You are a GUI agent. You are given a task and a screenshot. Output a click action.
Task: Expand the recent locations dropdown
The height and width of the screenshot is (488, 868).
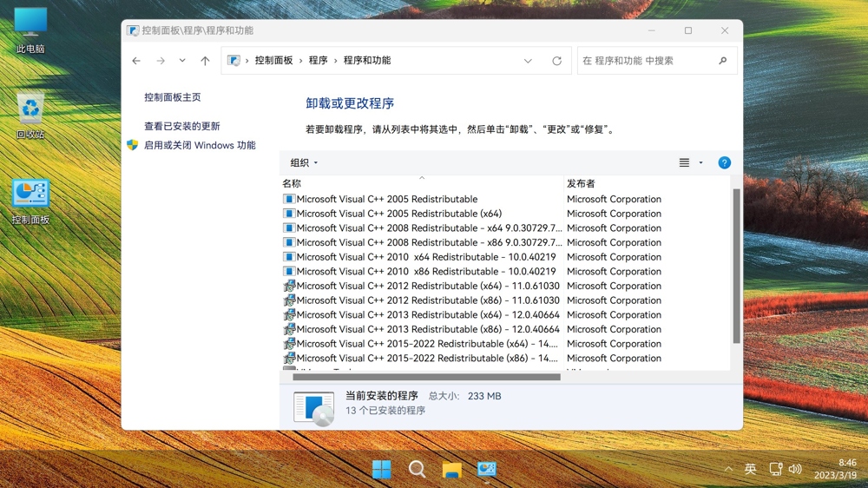[182, 61]
